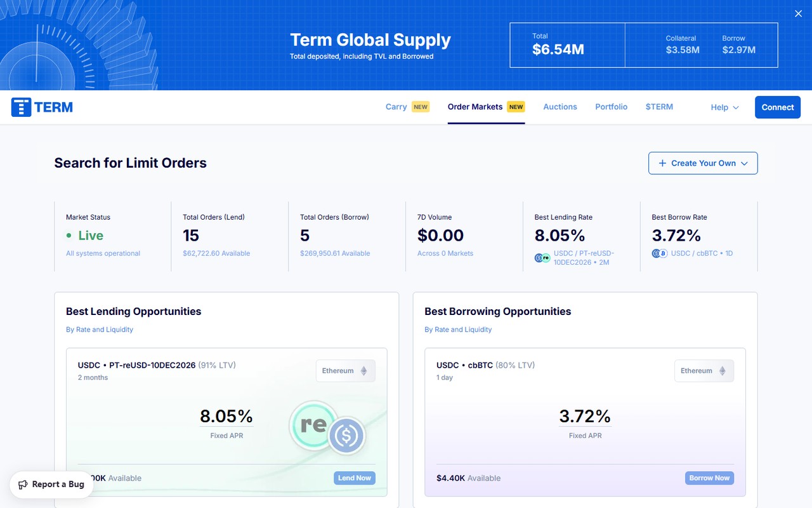The image size is (812, 508).
Task: Click the USDC / PT-reUSD-10DEC2026 • 2M label
Action: pyautogui.click(x=584, y=258)
